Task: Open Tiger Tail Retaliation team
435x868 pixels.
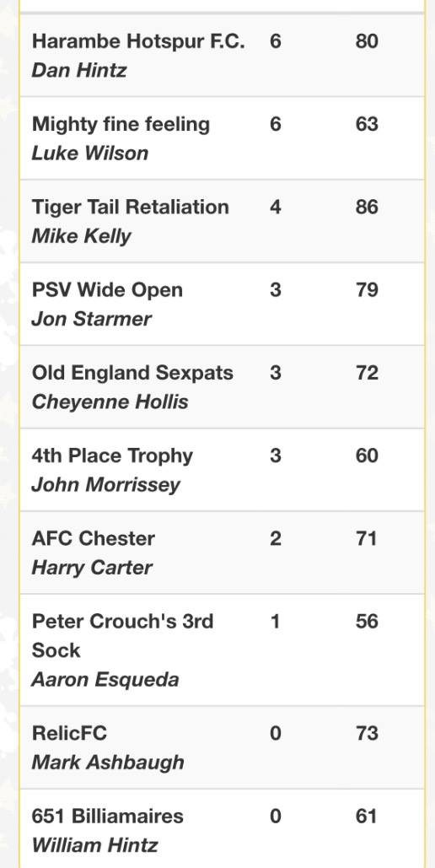Action: [130, 207]
